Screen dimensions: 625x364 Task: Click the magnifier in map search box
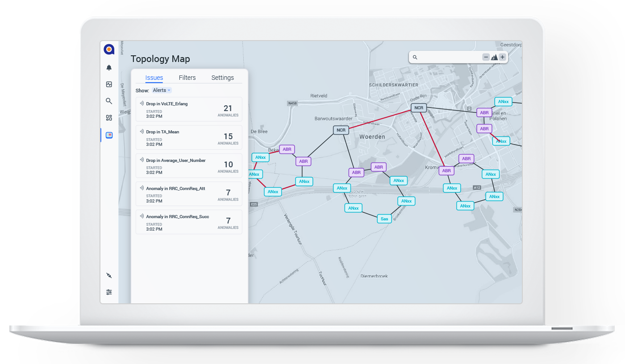click(x=415, y=57)
